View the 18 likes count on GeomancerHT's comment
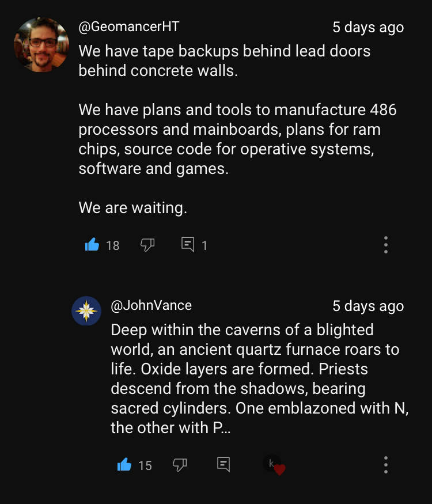This screenshot has height=504, width=432. pyautogui.click(x=113, y=245)
